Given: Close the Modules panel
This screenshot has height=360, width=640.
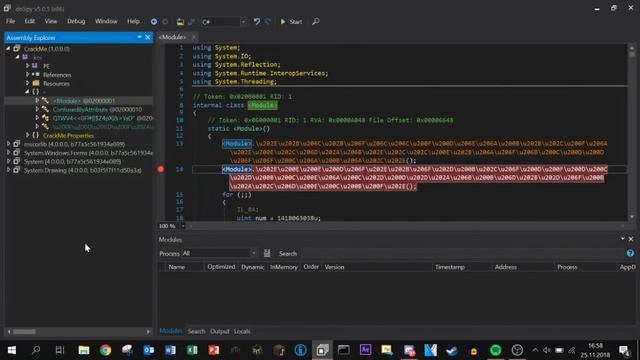Looking at the screenshot, I should (x=631, y=239).
